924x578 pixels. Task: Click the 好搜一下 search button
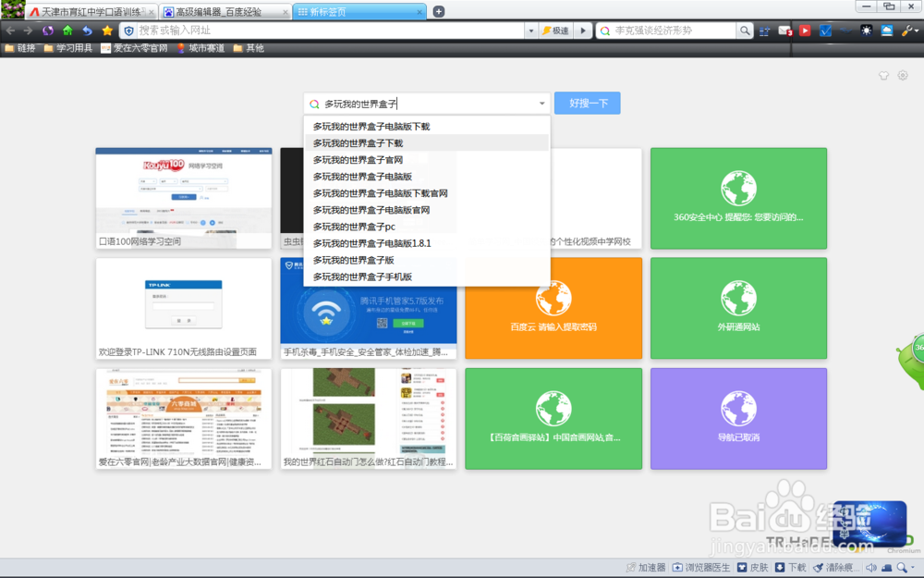(587, 104)
